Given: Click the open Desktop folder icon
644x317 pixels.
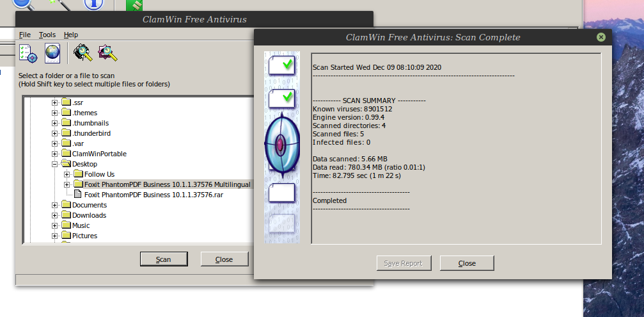Looking at the screenshot, I should 66,164.
